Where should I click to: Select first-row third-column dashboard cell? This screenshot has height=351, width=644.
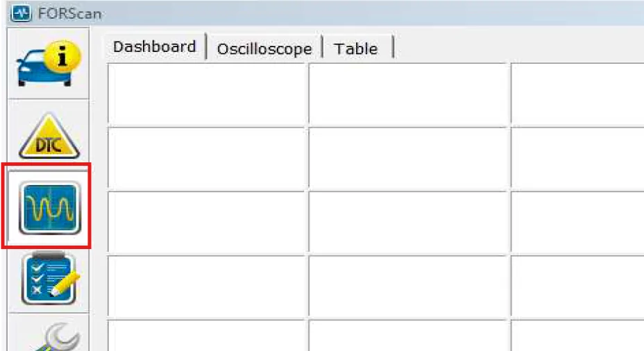coord(577,94)
